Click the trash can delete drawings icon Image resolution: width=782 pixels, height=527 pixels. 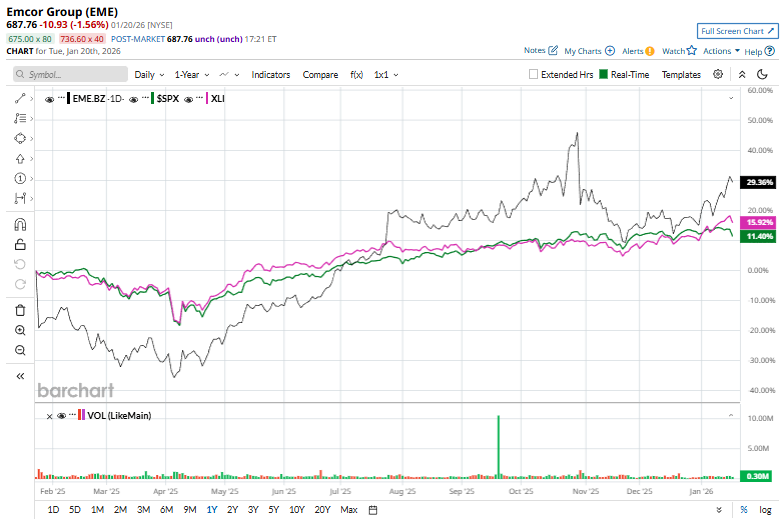click(x=20, y=310)
